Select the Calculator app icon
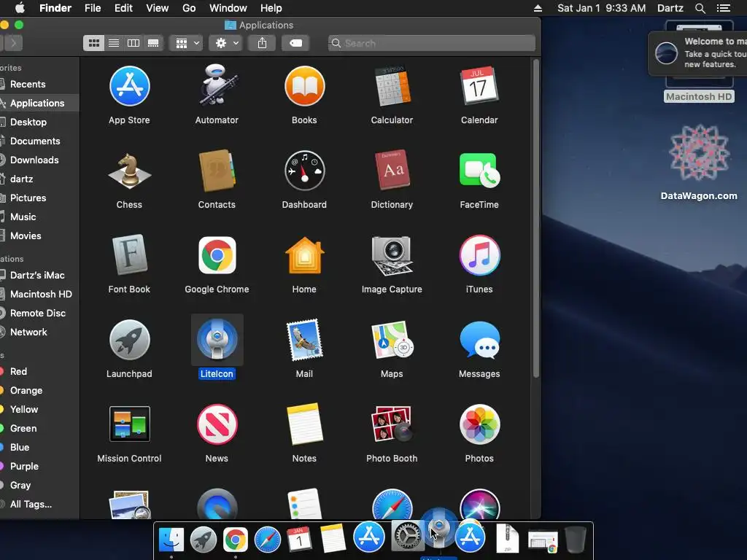 click(x=392, y=86)
